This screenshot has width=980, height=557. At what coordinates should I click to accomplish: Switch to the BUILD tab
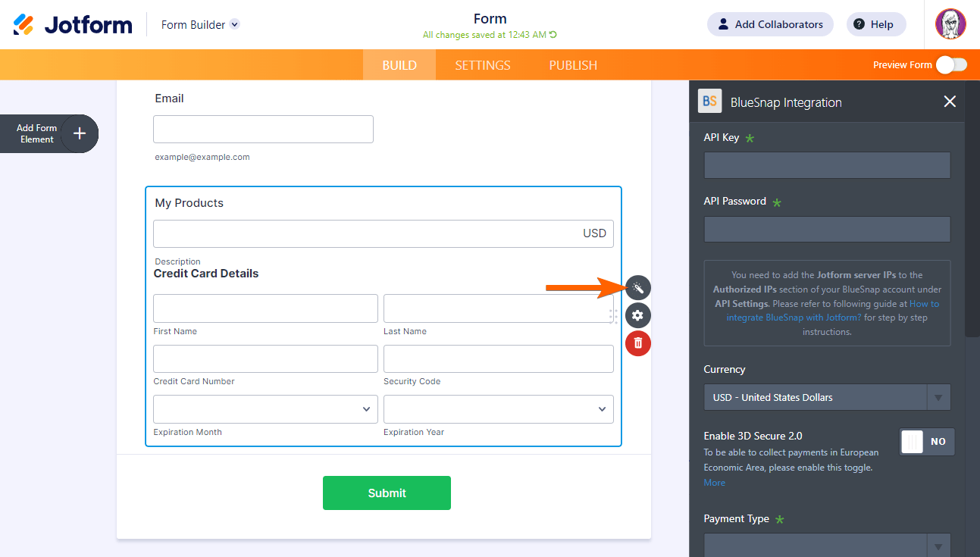(x=399, y=65)
